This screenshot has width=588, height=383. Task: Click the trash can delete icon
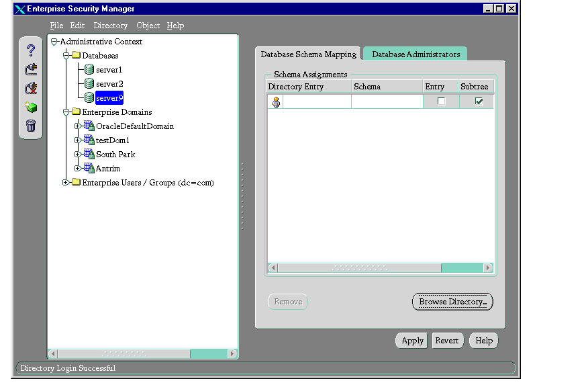31,126
